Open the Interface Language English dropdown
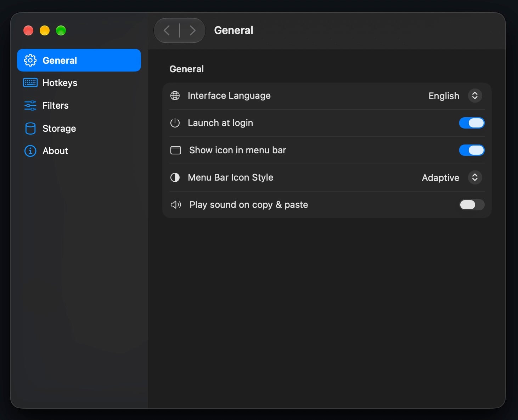This screenshot has height=420, width=518. coord(455,96)
